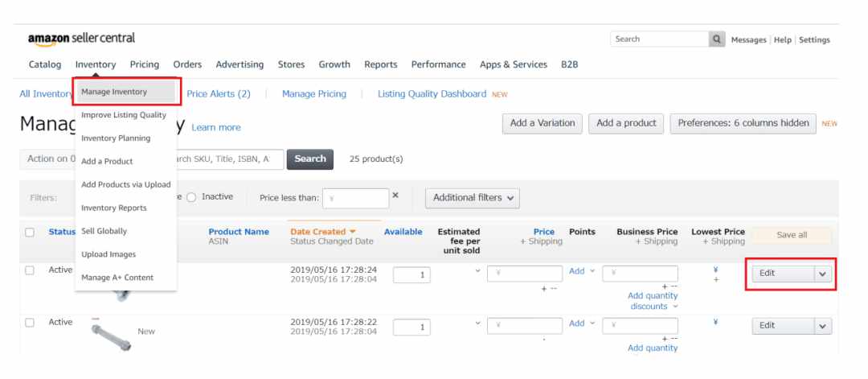This screenshot has height=379, width=868.
Task: Open Edit dropdown arrow of first row
Action: 823,274
